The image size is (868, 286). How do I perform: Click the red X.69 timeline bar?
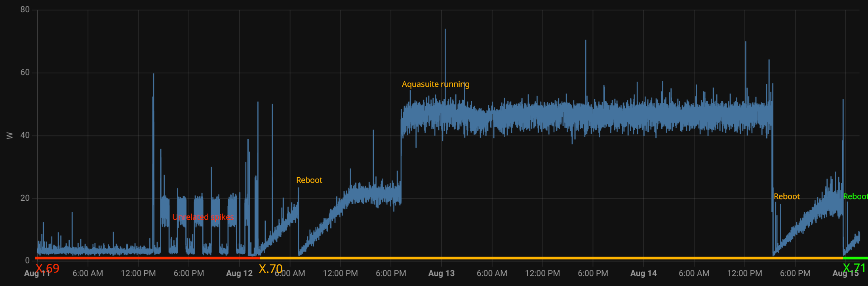(147, 258)
